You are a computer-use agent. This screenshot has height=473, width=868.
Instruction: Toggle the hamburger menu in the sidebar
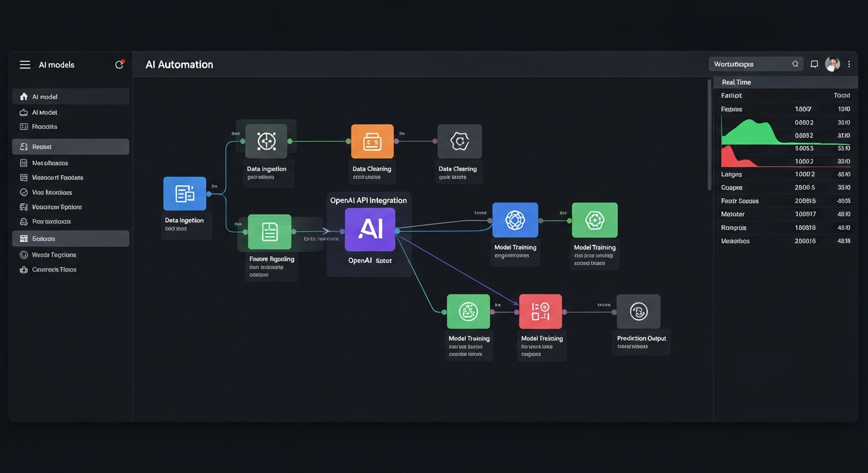pyautogui.click(x=25, y=64)
